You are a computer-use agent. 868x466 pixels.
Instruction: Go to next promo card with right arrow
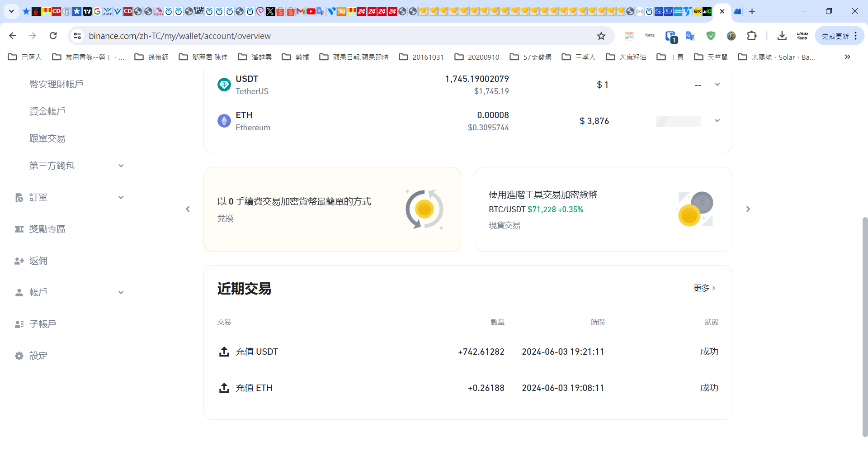(x=748, y=209)
